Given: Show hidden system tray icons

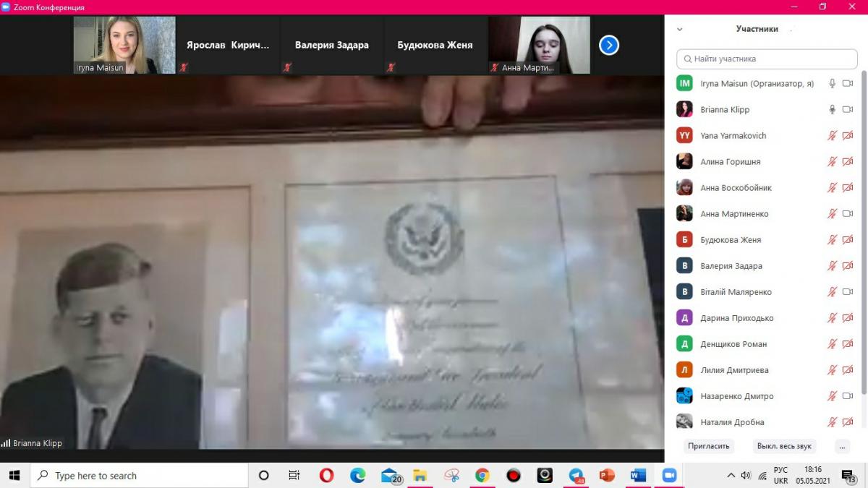Looking at the screenshot, I should pos(731,475).
